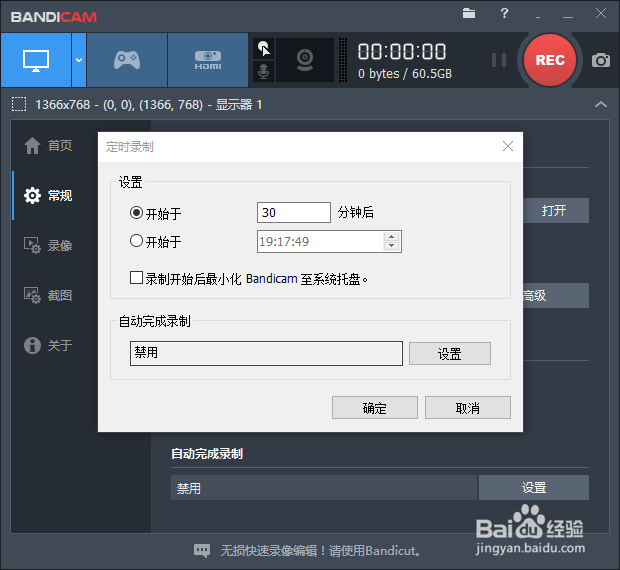This screenshot has height=570, width=620.
Task: Switch to HDMI device recording mode
Action: point(208,60)
